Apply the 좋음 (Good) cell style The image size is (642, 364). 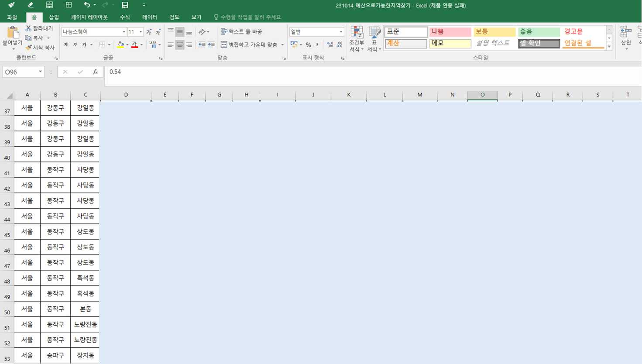[x=539, y=32]
